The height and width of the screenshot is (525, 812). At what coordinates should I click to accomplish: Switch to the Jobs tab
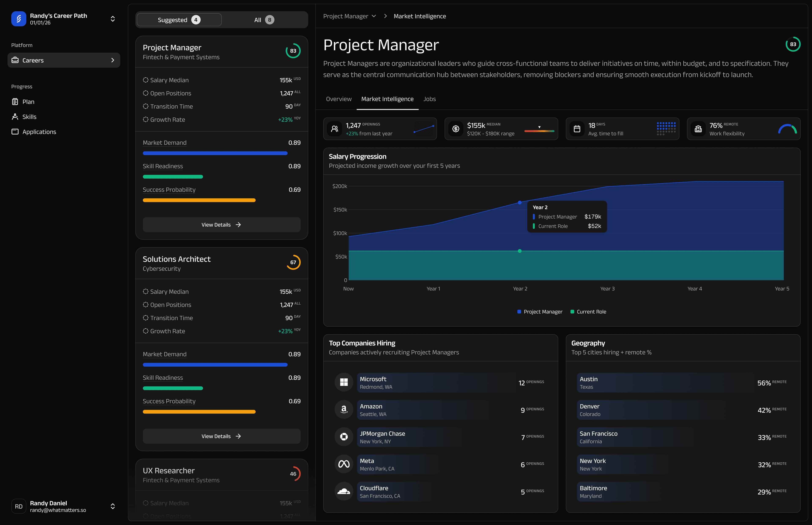[429, 99]
